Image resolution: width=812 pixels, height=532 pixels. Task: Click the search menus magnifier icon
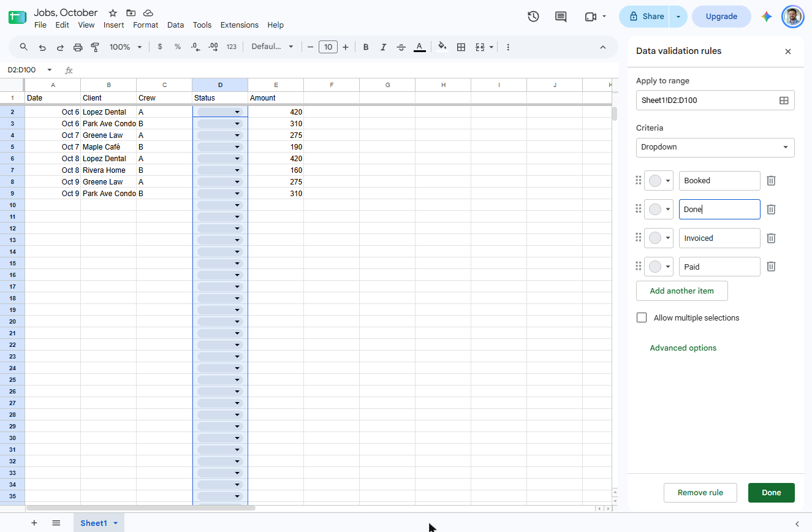pos(24,47)
